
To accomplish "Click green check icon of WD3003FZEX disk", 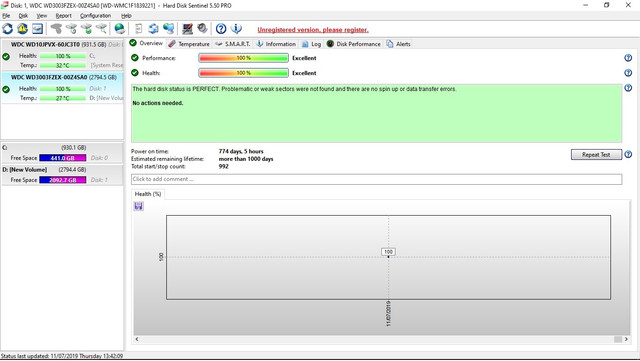I will (6, 89).
